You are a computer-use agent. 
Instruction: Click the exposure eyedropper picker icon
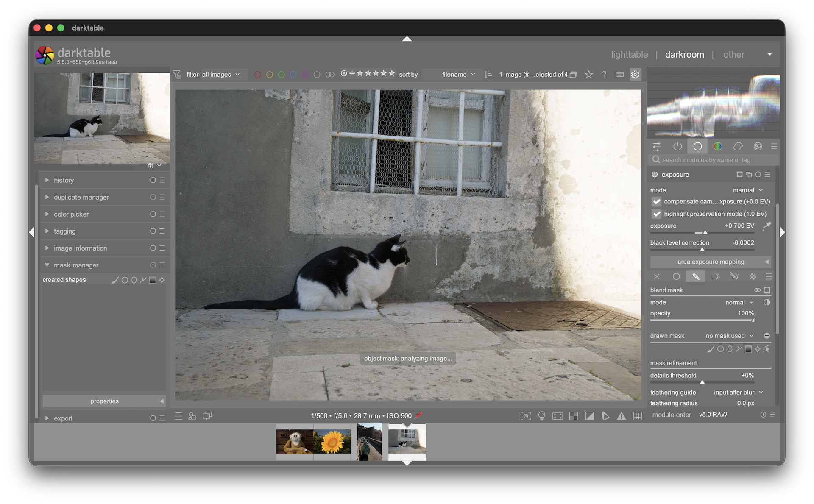767,226
